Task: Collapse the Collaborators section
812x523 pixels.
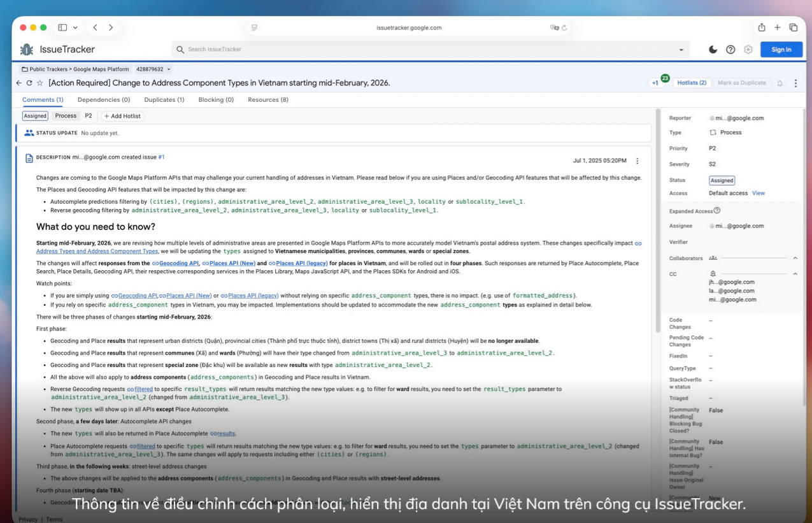Action: pyautogui.click(x=795, y=258)
